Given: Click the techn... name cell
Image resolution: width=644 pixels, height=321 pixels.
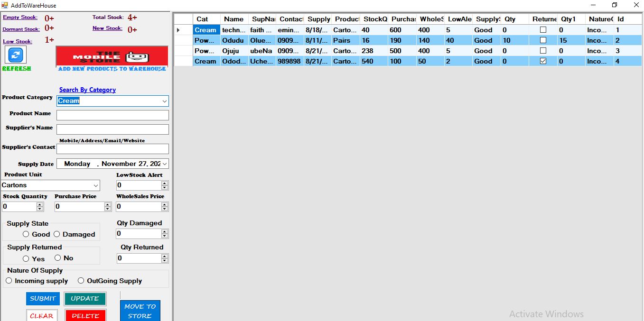Looking at the screenshot, I should (234, 30).
